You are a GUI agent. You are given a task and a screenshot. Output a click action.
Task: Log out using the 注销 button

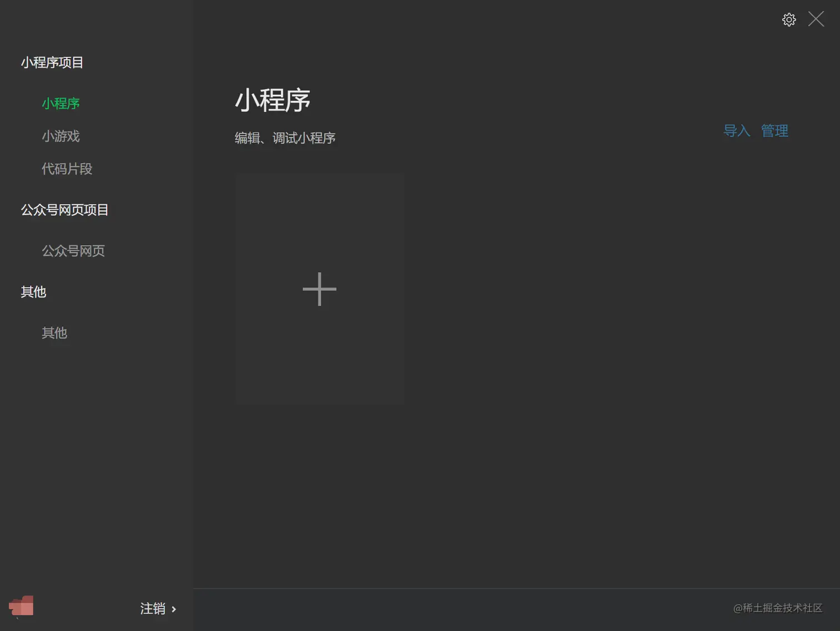click(x=153, y=609)
